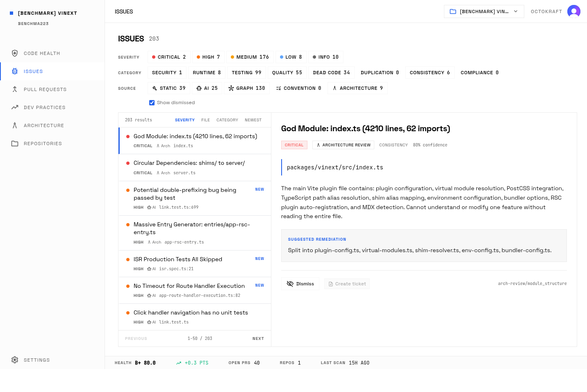Select ISR Production Tests All Skipped issue
Image resolution: width=587 pixels, height=392 pixels.
point(195,264)
